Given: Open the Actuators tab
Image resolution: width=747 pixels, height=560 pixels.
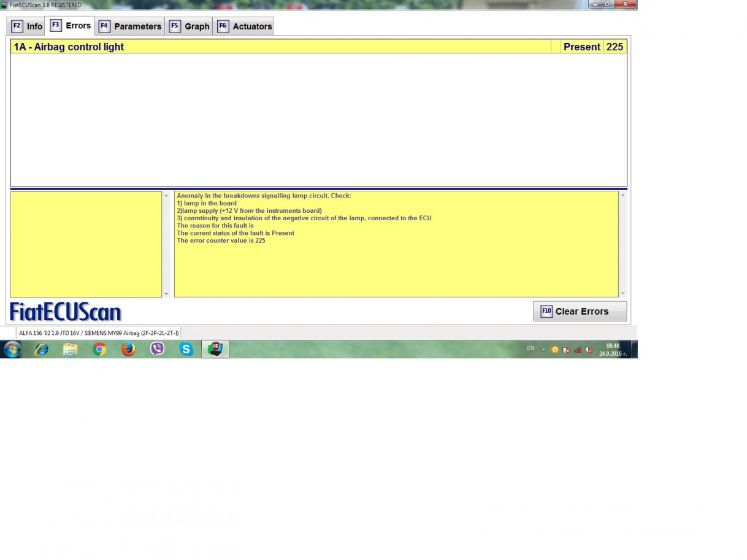Looking at the screenshot, I should pos(245,26).
